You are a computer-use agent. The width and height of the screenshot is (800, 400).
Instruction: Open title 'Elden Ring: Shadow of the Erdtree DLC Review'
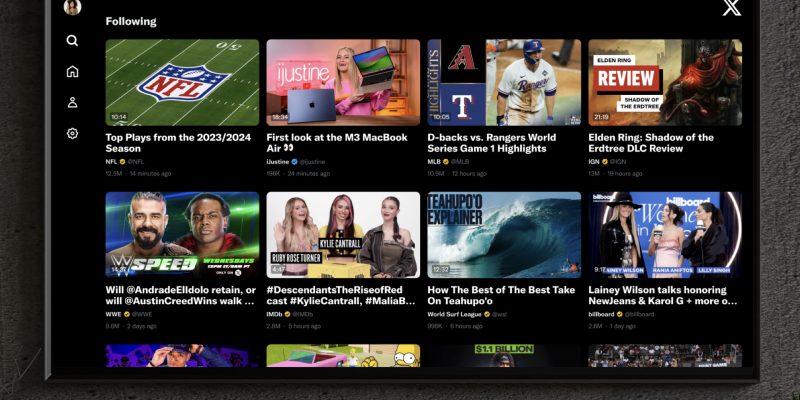[651, 143]
